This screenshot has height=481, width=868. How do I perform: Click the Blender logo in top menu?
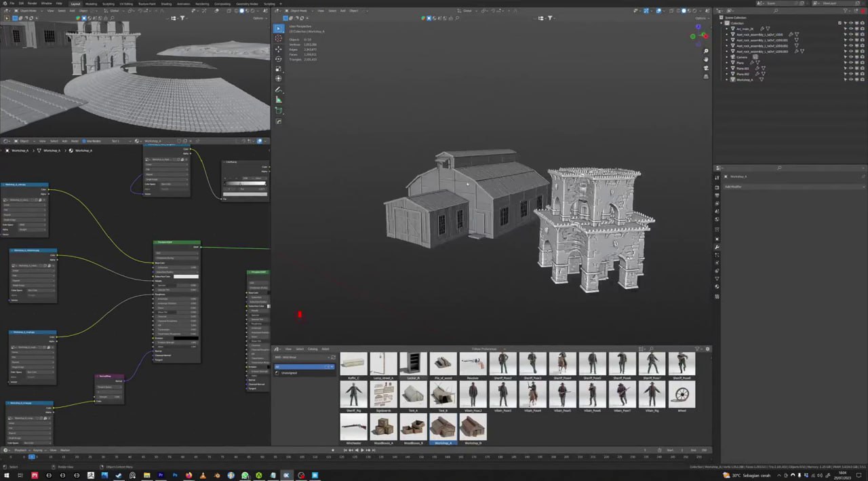tap(5, 3)
